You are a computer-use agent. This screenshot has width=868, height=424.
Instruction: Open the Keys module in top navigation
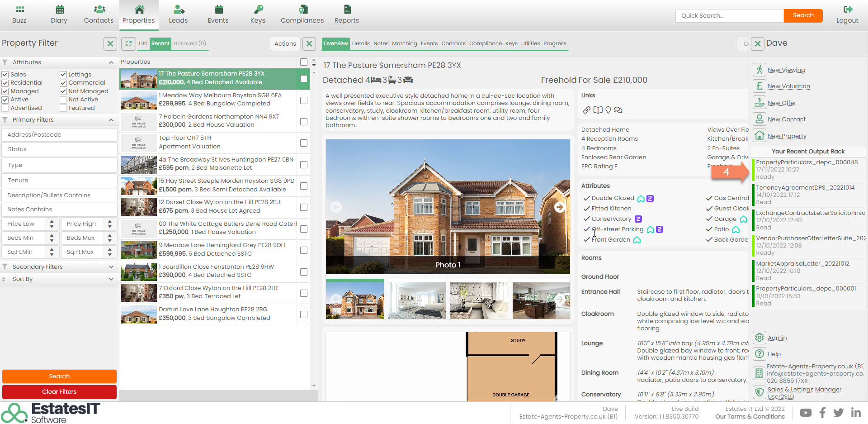point(258,14)
